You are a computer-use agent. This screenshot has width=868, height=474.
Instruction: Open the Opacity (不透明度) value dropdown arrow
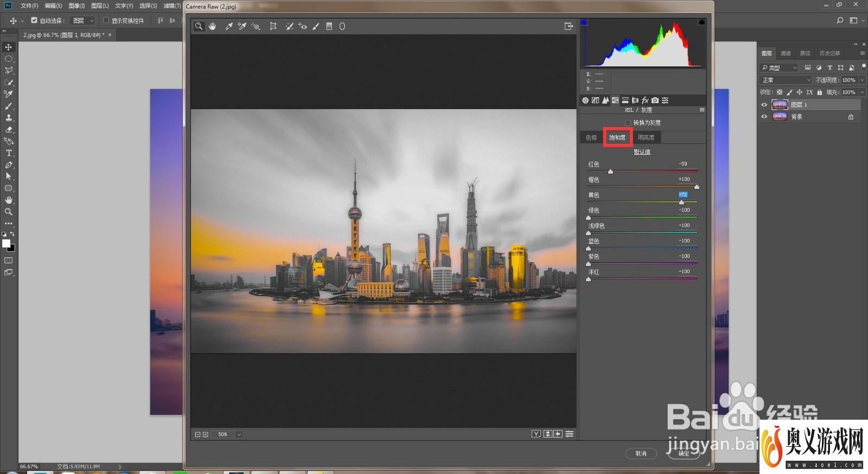click(863, 80)
